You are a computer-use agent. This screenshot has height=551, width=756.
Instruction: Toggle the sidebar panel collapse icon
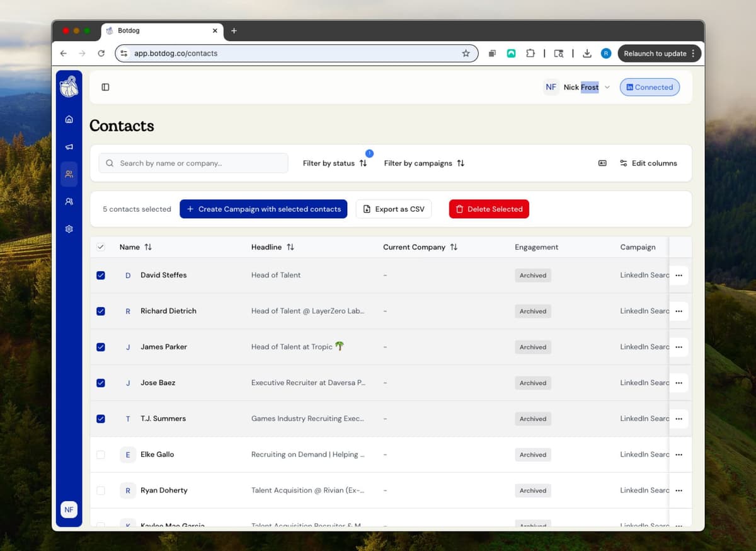105,87
